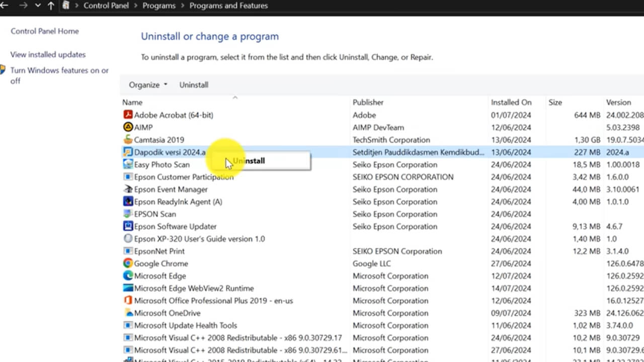This screenshot has width=644, height=362.
Task: Sort by the Publisher column header
Action: (x=368, y=102)
